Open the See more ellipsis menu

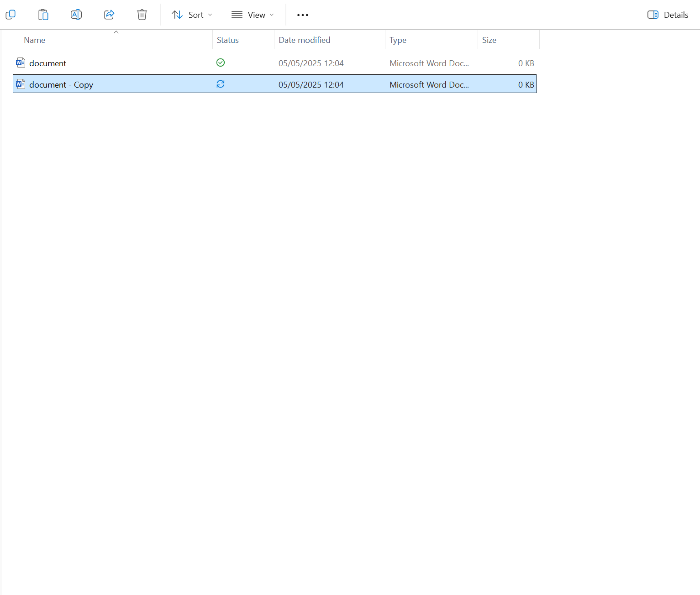(x=303, y=15)
